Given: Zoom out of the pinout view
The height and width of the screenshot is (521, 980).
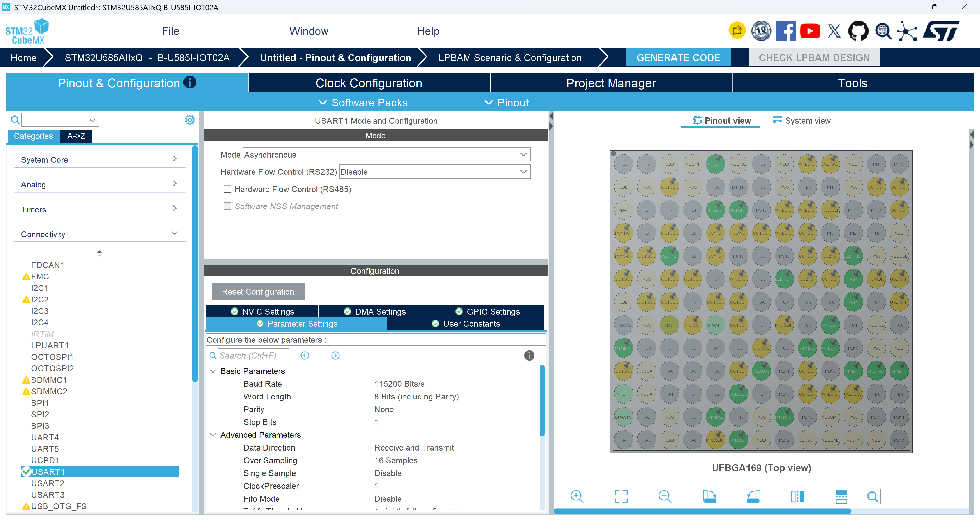Looking at the screenshot, I should [x=665, y=496].
